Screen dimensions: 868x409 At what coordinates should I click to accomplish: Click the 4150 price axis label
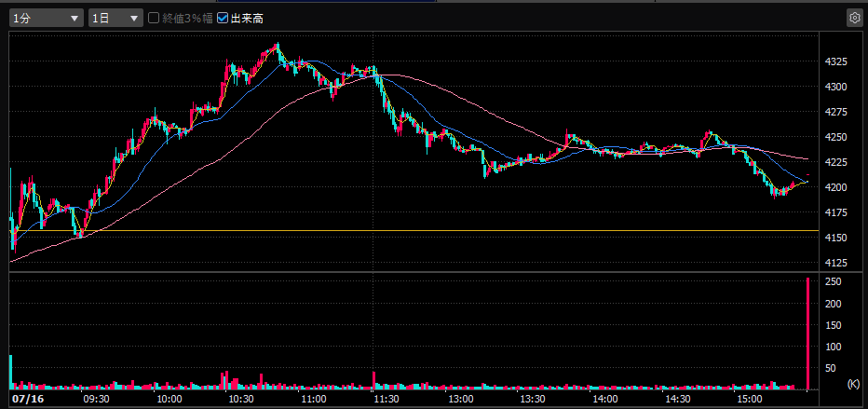tap(835, 238)
